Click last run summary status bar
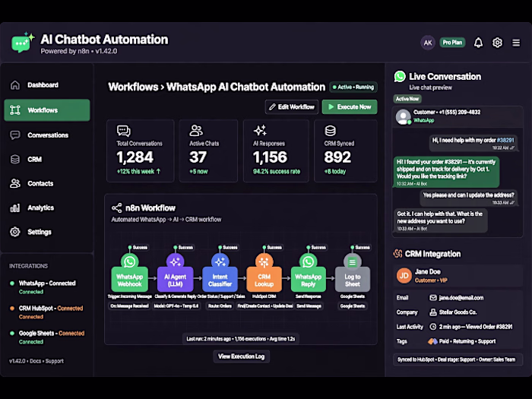532x399 pixels. pos(241,339)
